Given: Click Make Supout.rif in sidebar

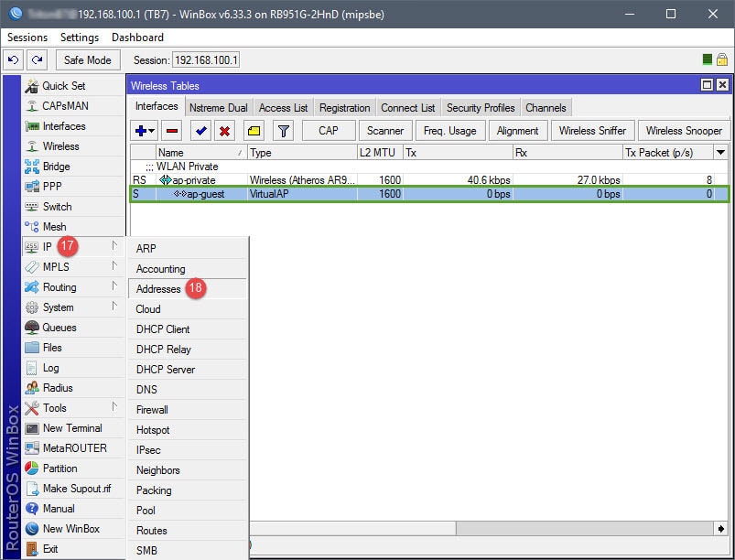Looking at the screenshot, I should tap(73, 489).
